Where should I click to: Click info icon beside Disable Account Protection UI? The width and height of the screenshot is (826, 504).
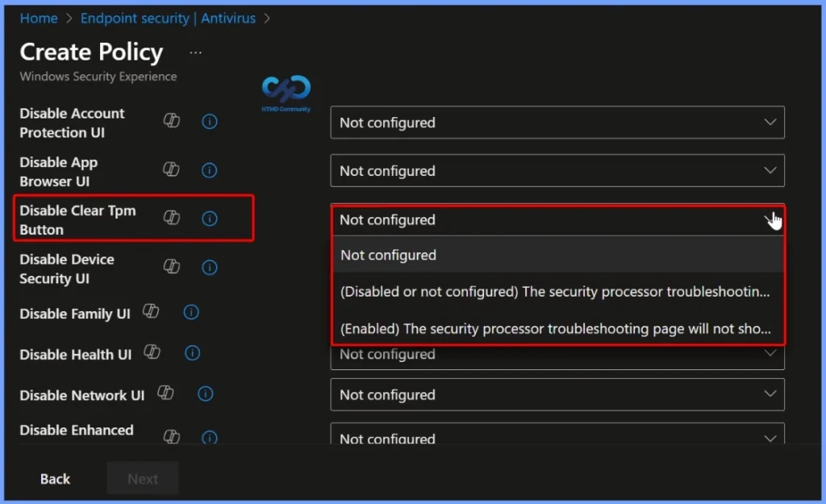pyautogui.click(x=209, y=121)
